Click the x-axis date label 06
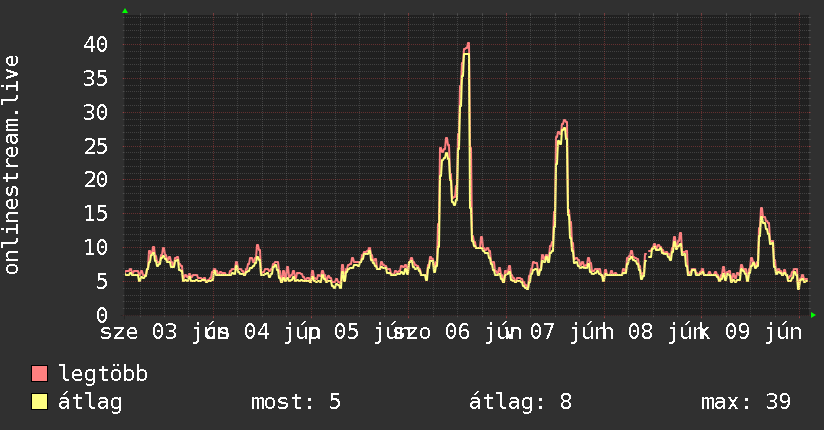This screenshot has width=824, height=430. click(457, 332)
